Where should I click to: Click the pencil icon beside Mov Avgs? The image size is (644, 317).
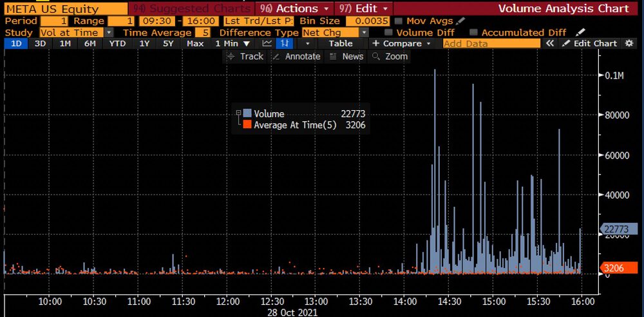point(460,21)
